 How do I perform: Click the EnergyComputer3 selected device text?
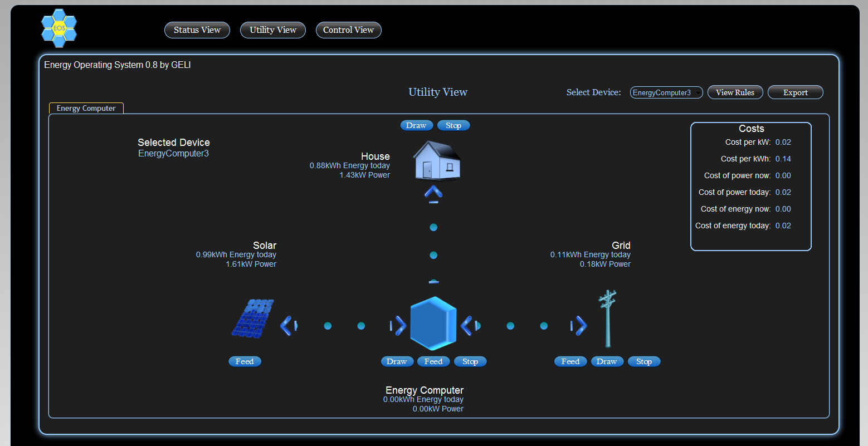(x=173, y=154)
